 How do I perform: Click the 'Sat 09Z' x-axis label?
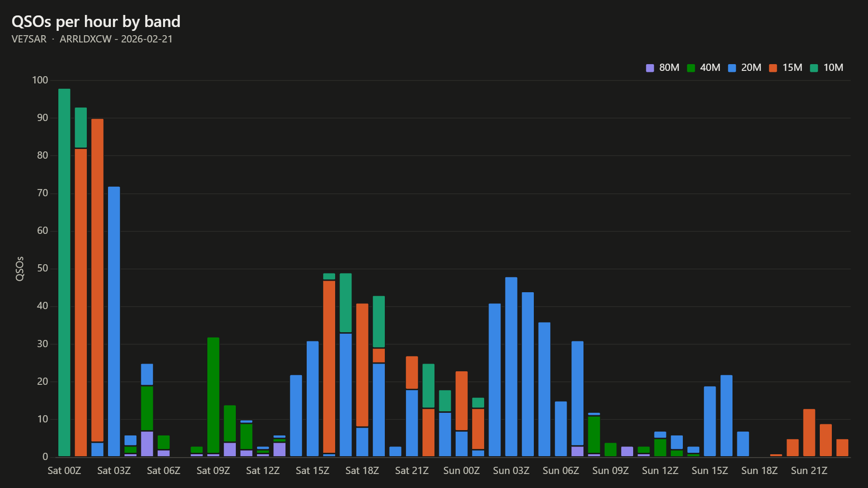pyautogui.click(x=213, y=471)
